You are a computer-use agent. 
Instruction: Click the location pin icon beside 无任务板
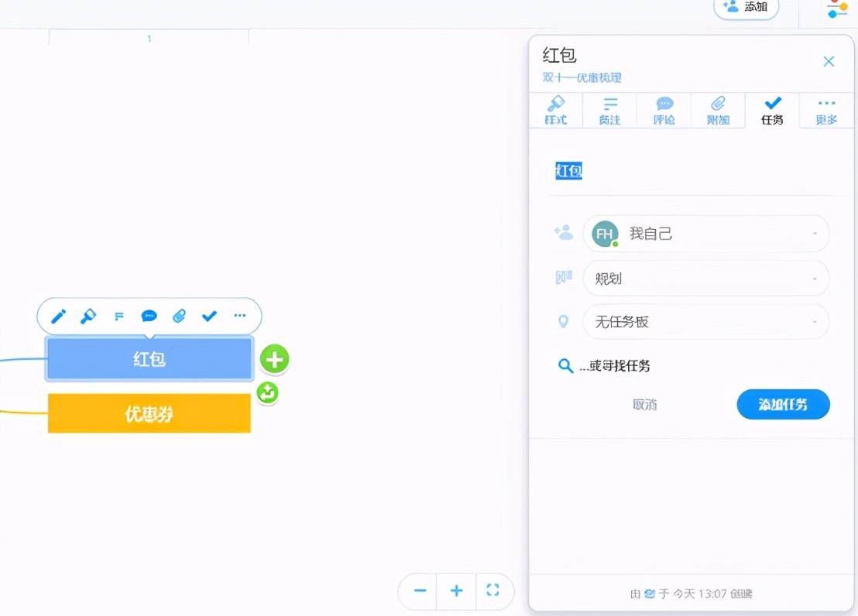coord(563,322)
